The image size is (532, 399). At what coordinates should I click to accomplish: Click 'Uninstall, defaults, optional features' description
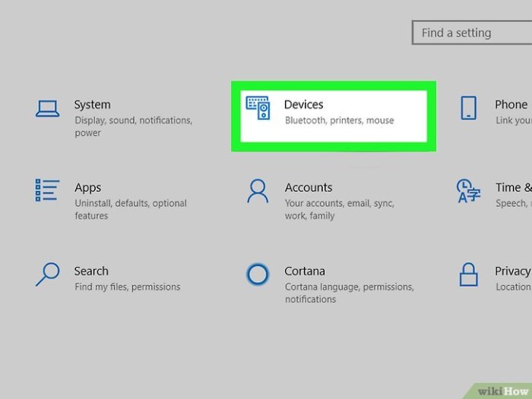[x=131, y=209]
